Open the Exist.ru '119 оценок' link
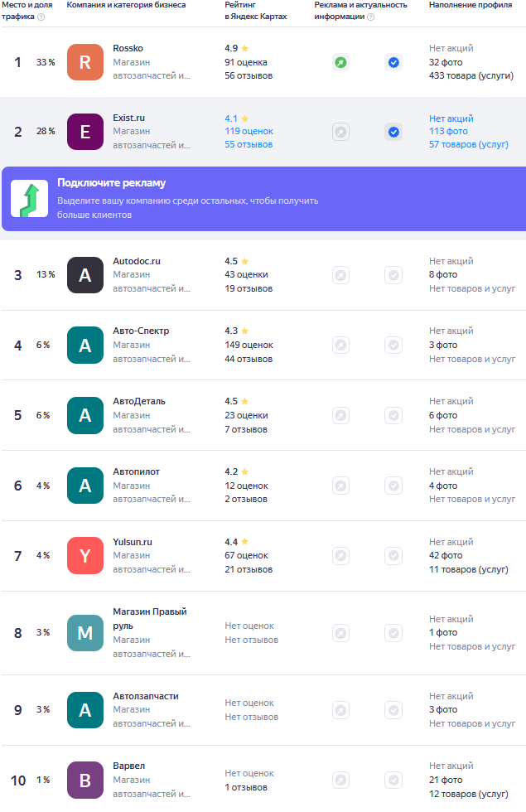 [x=249, y=132]
